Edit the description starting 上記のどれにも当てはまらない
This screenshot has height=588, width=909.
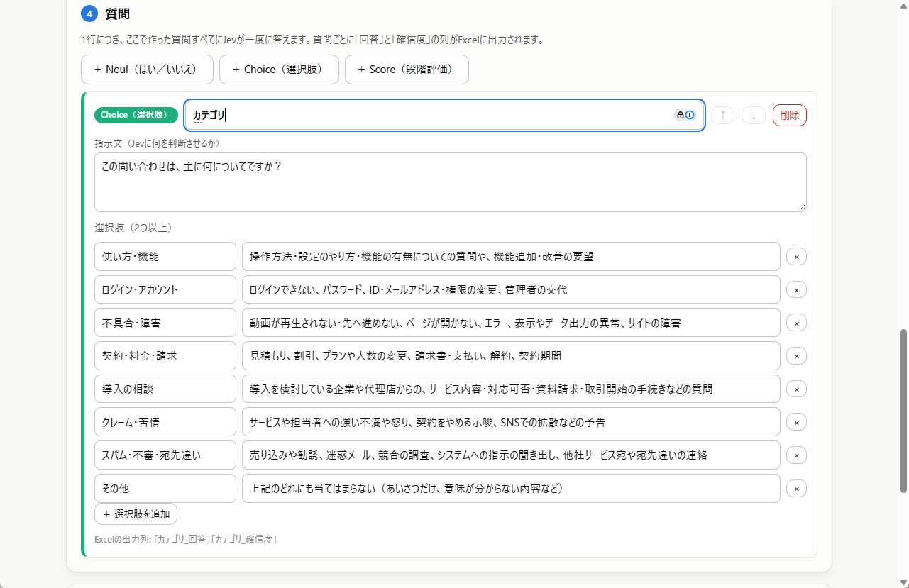[511, 488]
